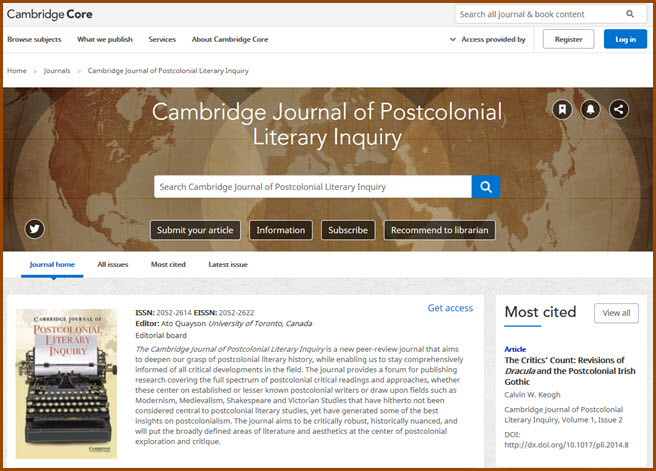Image resolution: width=656 pixels, height=471 pixels.
Task: Switch to the Latest issue tab
Action: click(228, 264)
